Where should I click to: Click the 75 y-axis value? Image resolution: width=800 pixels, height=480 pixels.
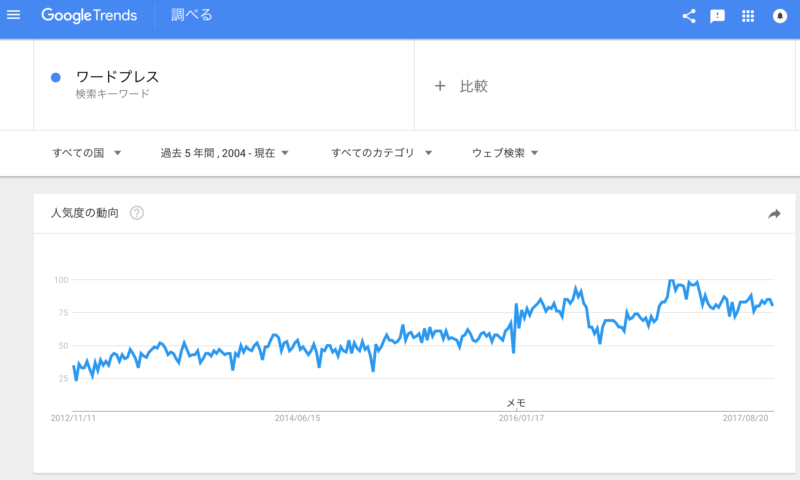tap(63, 313)
